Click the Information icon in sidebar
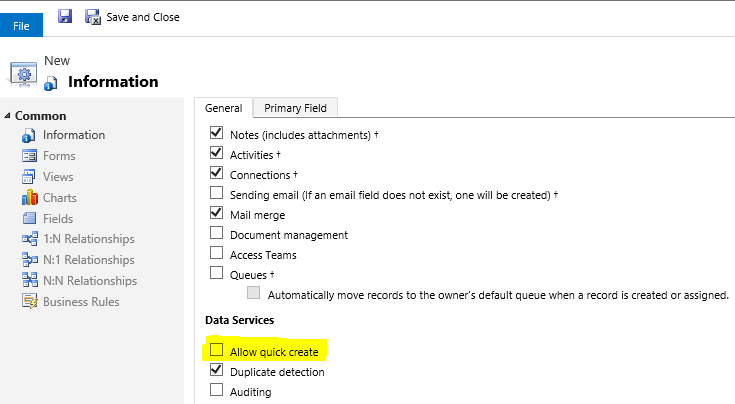This screenshot has width=735, height=404. pos(29,135)
